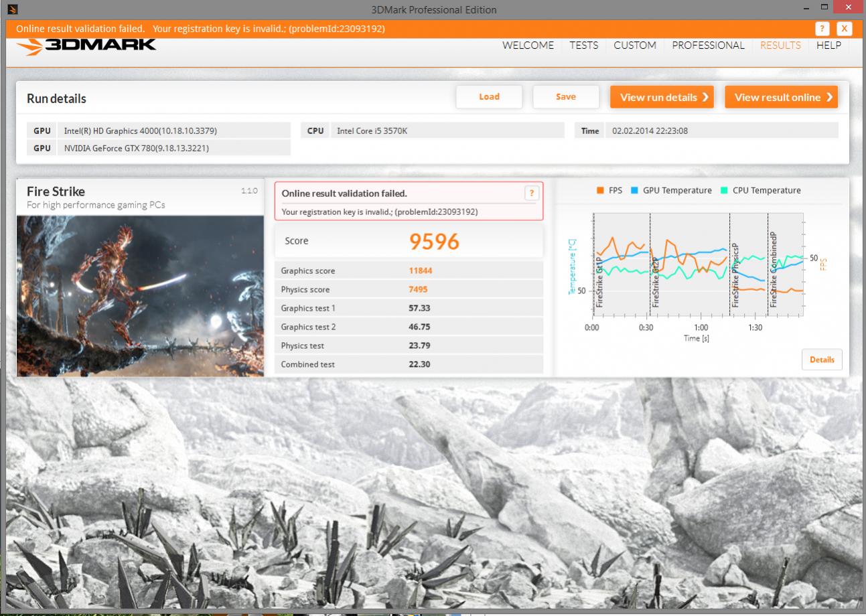This screenshot has width=866, height=616.
Task: Click the Load button
Action: coord(490,97)
